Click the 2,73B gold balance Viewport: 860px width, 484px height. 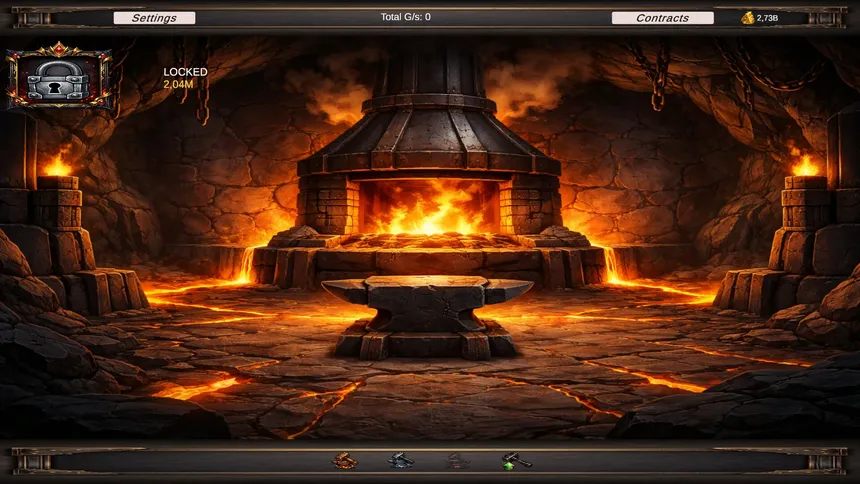pyautogui.click(x=768, y=18)
